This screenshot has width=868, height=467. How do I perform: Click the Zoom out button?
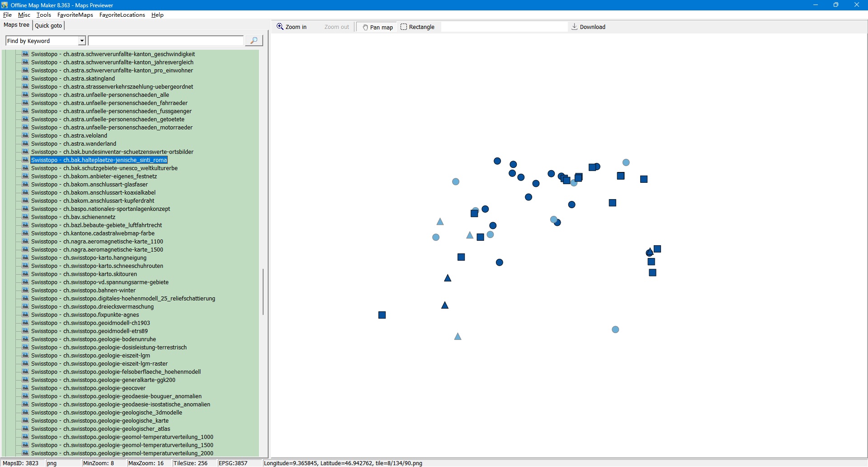tap(336, 27)
